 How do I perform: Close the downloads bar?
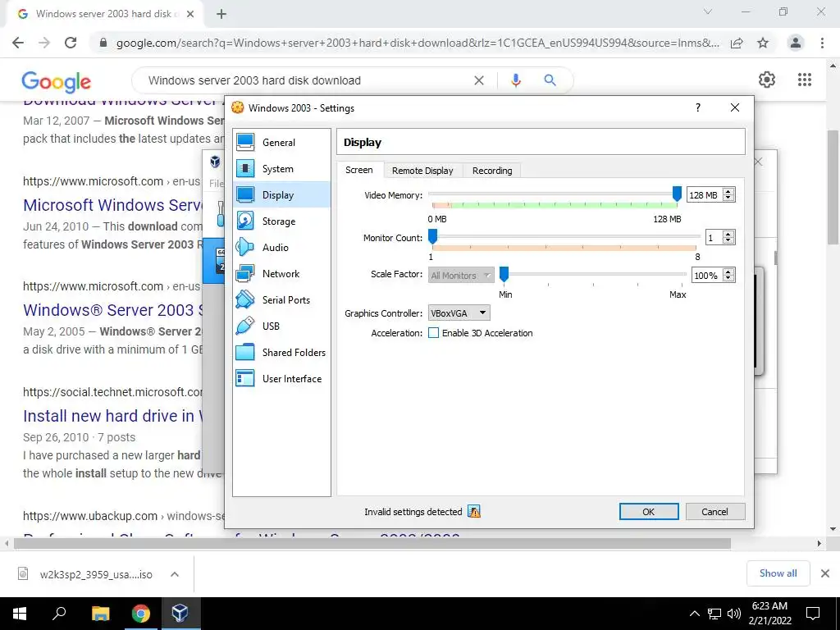coord(825,573)
